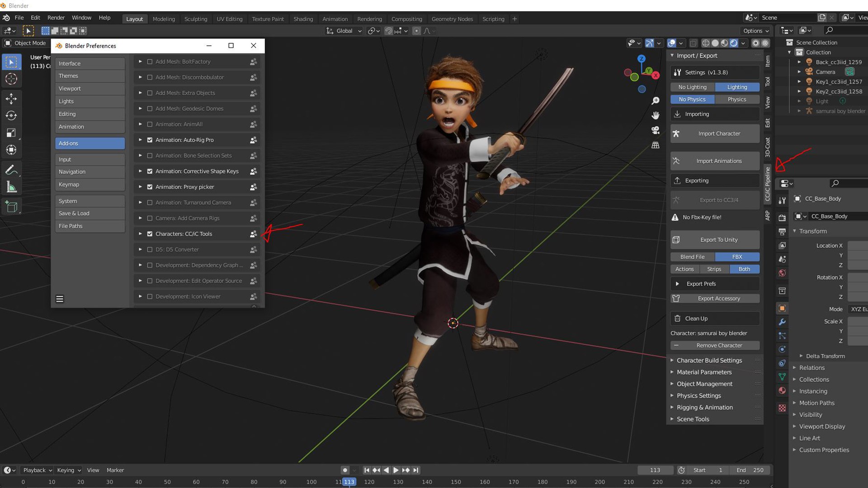Screen dimensions: 868x488
Task: Select the Cursor tool in toolbar
Action: (x=11, y=79)
